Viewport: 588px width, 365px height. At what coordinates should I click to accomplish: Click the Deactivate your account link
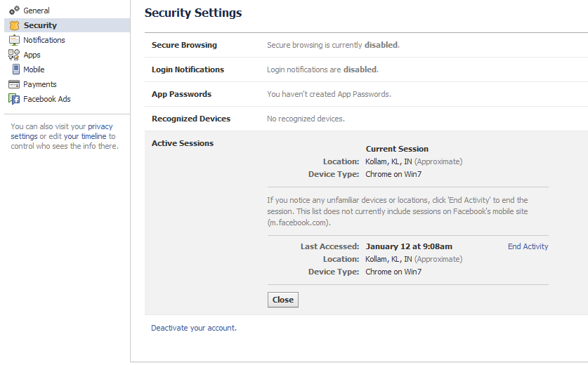click(194, 328)
